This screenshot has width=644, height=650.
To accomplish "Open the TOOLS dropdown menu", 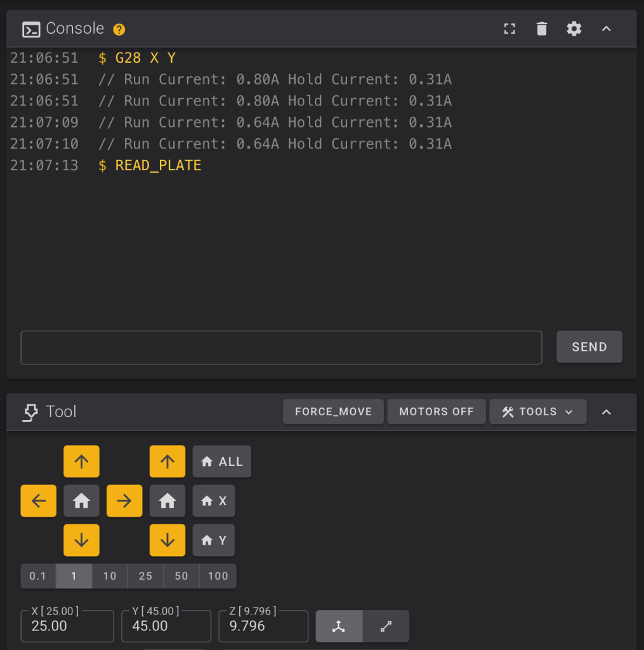I will click(537, 412).
